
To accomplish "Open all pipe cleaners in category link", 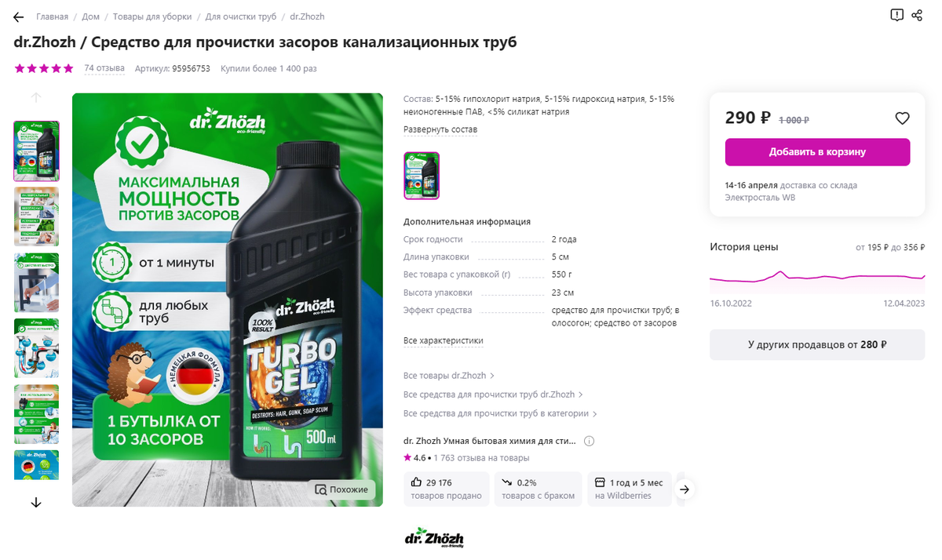I will (500, 413).
